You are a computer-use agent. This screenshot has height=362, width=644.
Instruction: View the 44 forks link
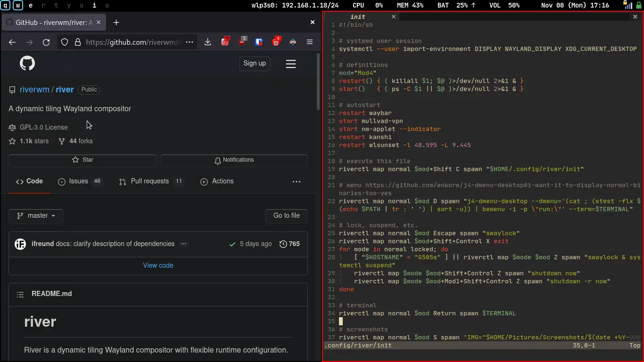pyautogui.click(x=75, y=141)
